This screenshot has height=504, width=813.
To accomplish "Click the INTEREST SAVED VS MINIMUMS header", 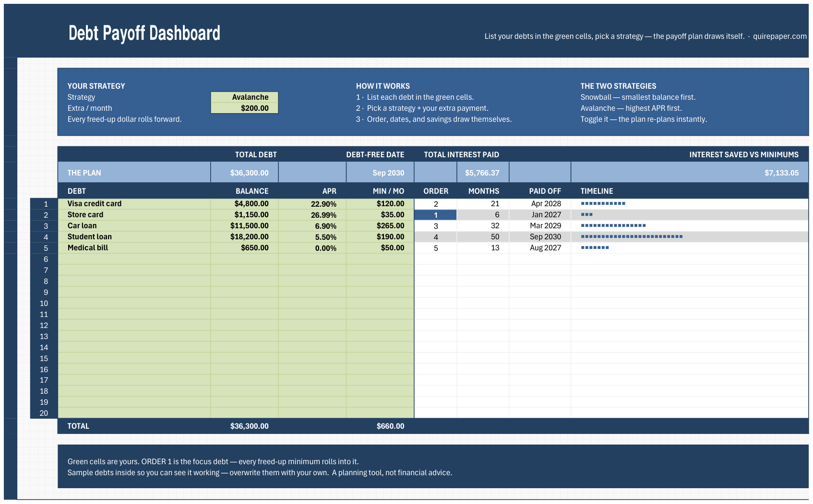I will tap(744, 154).
